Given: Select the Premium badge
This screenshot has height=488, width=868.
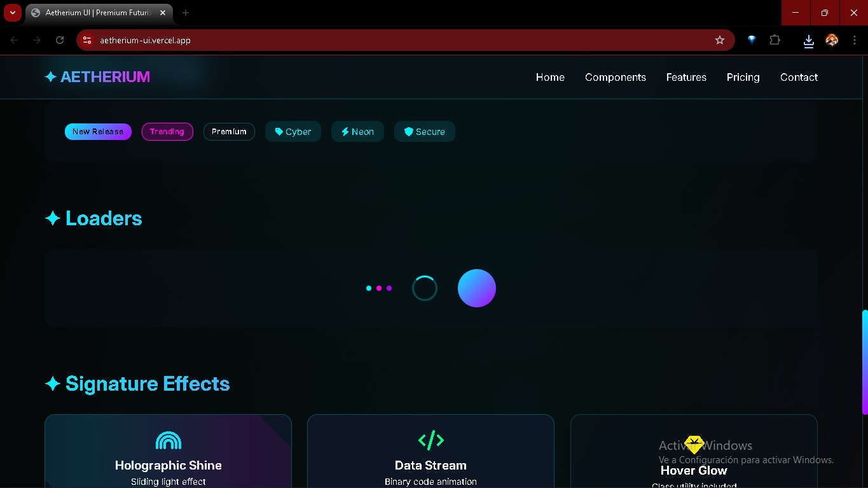Looking at the screenshot, I should point(229,132).
